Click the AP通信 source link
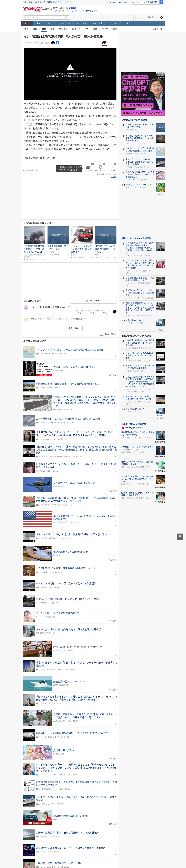The height and width of the screenshot is (868, 186). (x=113, y=177)
